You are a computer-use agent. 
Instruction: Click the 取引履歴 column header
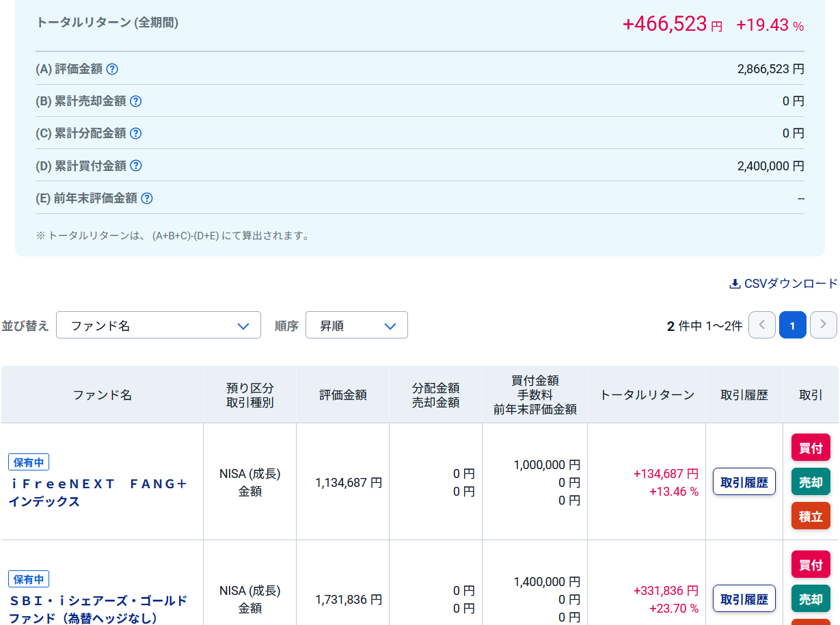point(744,395)
